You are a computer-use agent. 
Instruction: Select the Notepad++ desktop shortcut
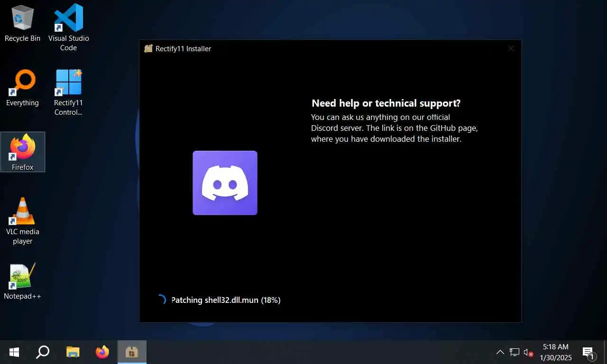pos(22,282)
